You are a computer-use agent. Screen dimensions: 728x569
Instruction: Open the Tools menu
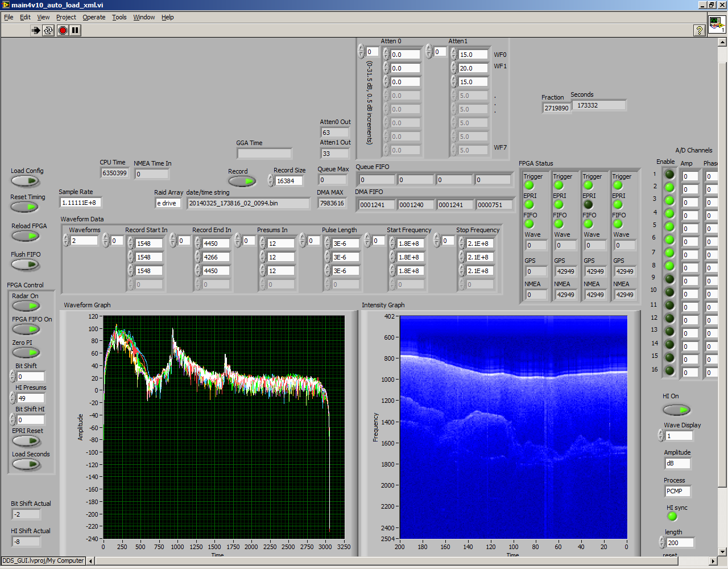pyautogui.click(x=119, y=17)
